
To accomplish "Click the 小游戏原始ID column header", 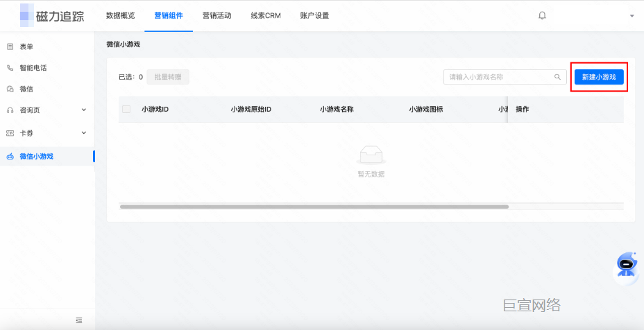I will (251, 110).
